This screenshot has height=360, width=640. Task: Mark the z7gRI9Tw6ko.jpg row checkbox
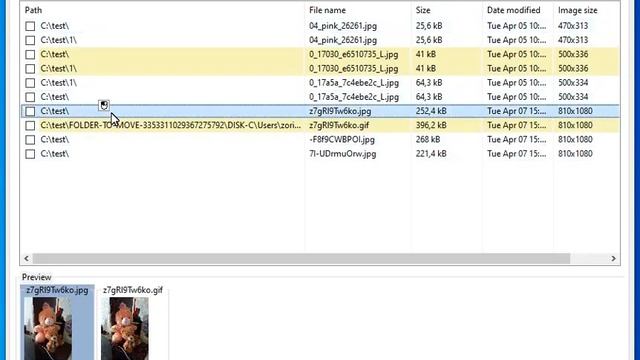[30, 111]
